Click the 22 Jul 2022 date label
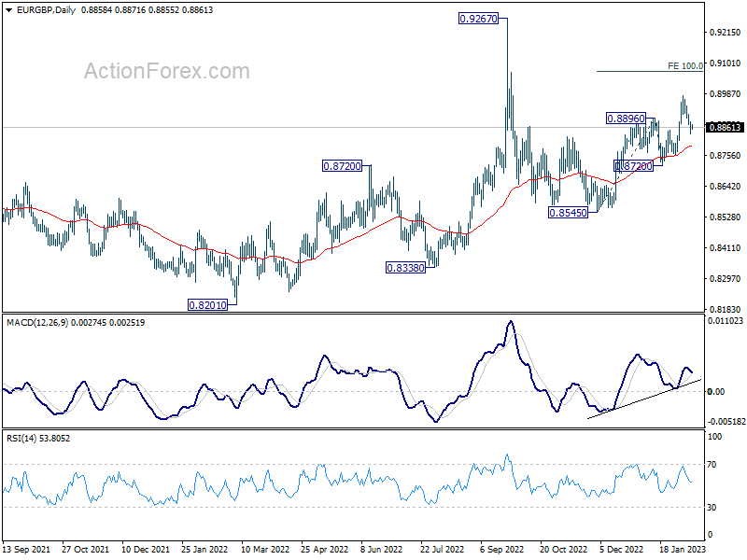 point(442,549)
